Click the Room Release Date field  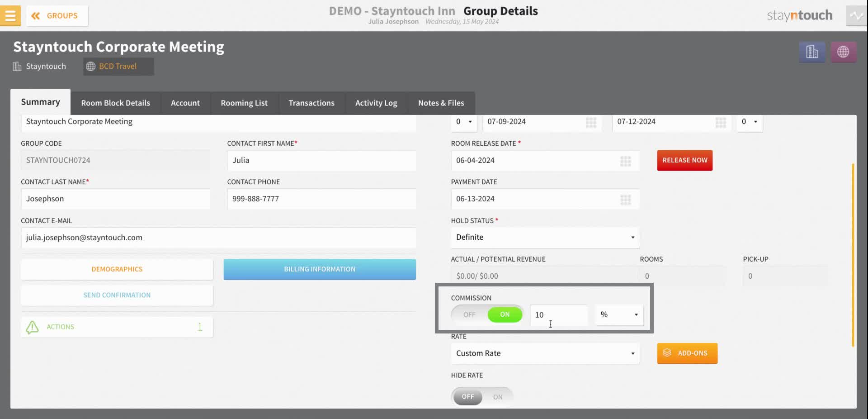tap(545, 161)
